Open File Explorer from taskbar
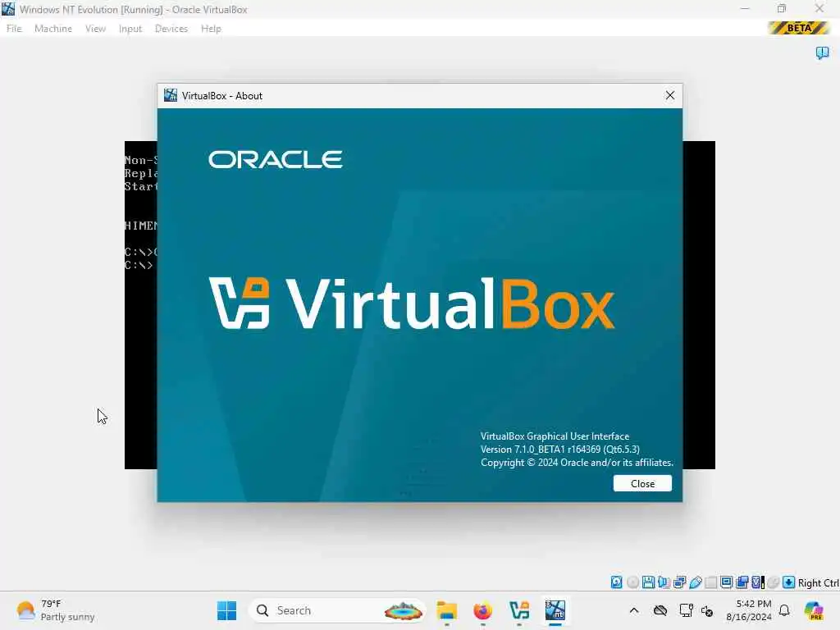This screenshot has height=630, width=840. 446,610
